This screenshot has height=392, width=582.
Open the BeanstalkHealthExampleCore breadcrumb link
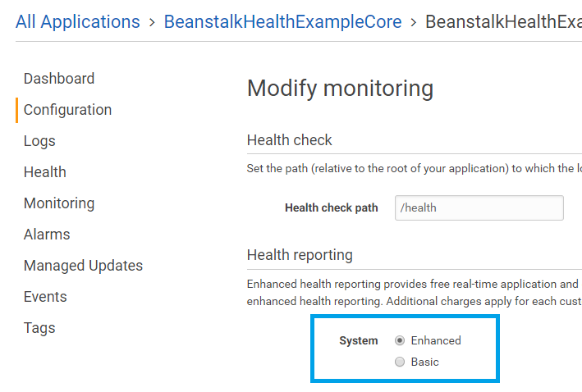click(282, 21)
